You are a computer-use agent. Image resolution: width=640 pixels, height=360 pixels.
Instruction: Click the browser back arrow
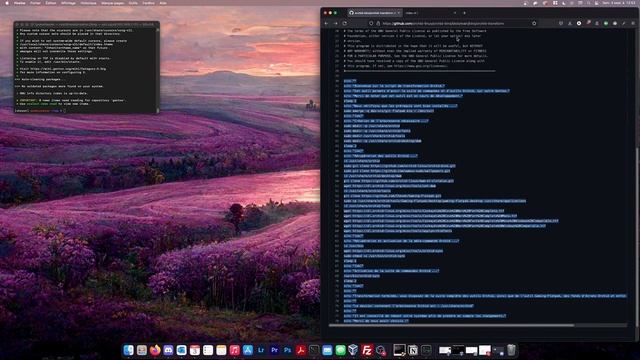326,23
